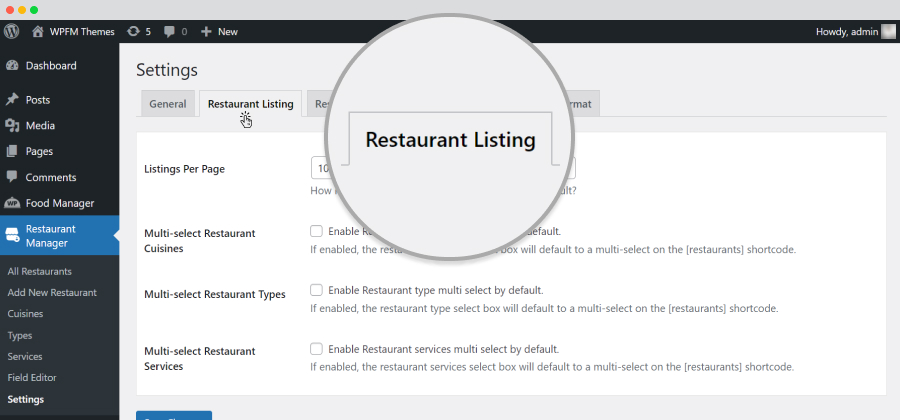Select the Restaurant Listing tab
The height and width of the screenshot is (420, 900).
251,104
